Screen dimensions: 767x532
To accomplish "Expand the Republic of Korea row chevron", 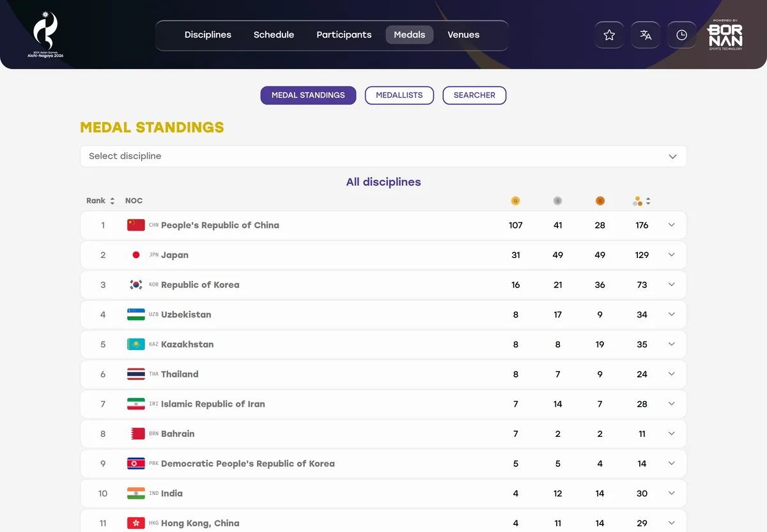I will (672, 285).
